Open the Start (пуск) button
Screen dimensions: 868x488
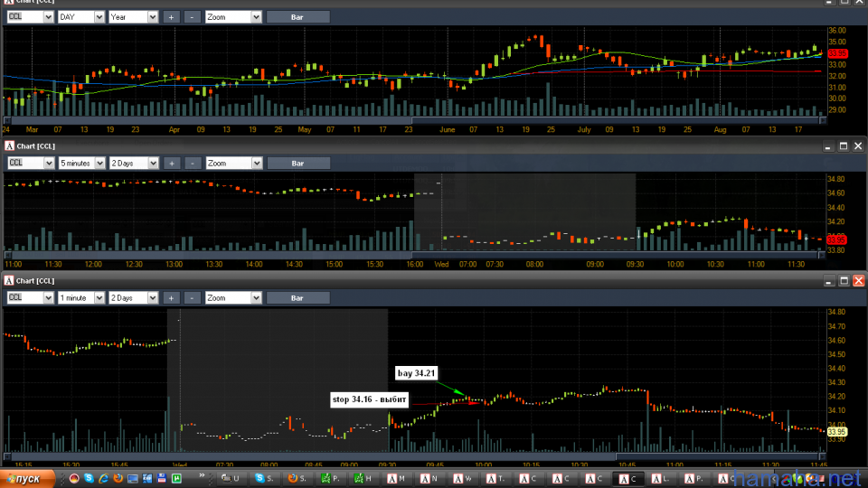point(28,479)
